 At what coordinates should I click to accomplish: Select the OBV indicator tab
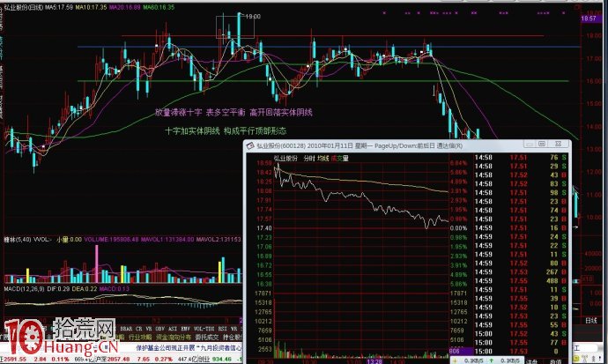click(159, 329)
